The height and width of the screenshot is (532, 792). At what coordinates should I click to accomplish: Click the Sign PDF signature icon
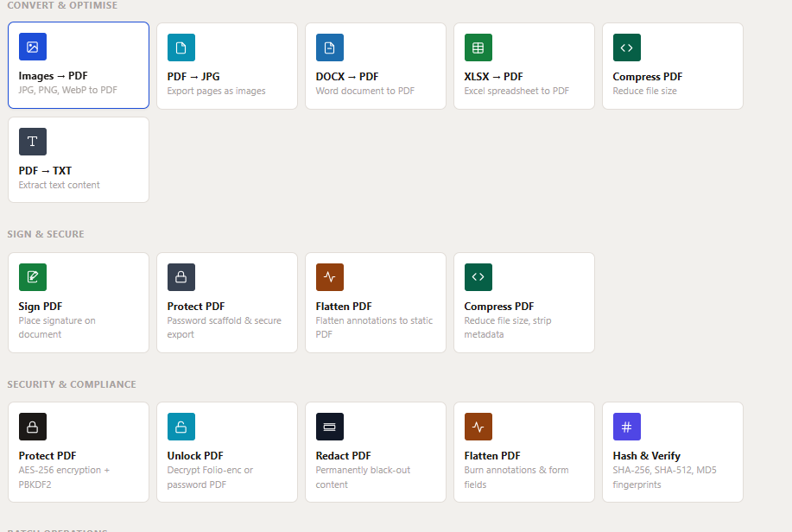tap(32, 276)
